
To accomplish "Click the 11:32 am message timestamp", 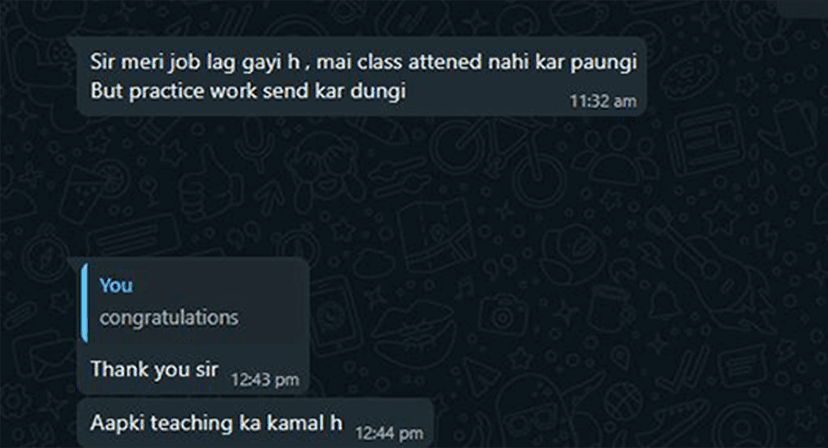I will click(x=603, y=101).
